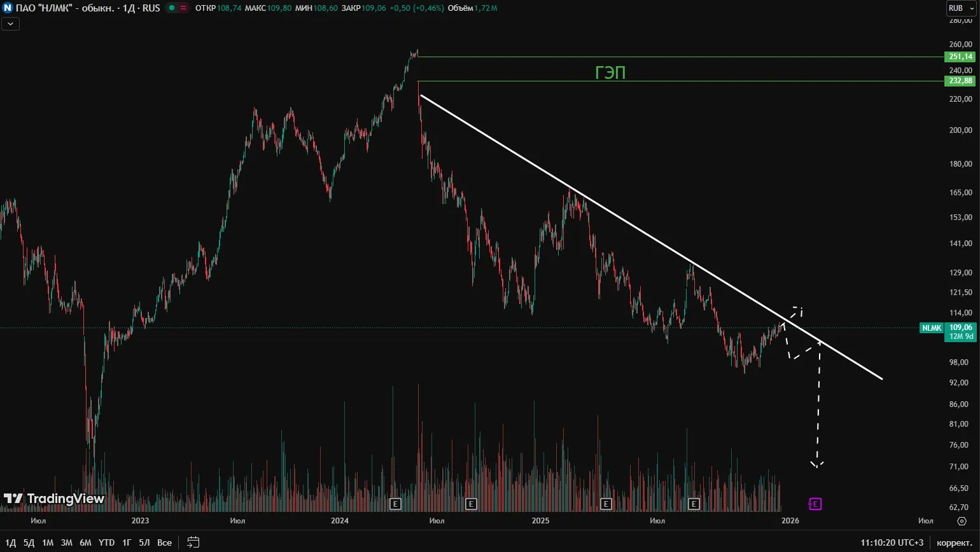The image size is (980, 552).
Task: Select the 1М time range
Action: [48, 542]
